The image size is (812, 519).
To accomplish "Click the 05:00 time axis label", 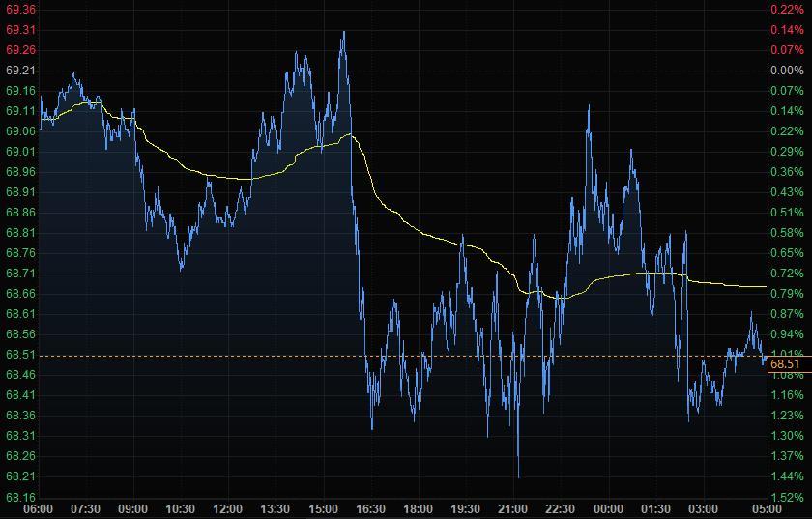I will pos(766,509).
